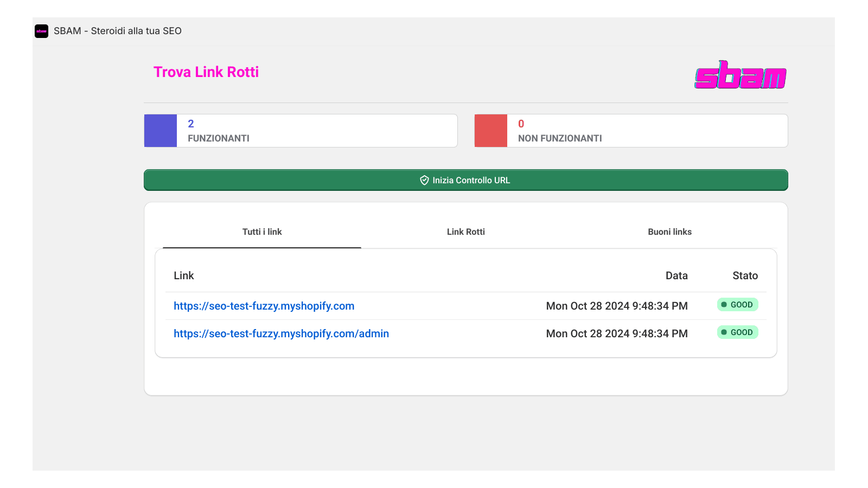Click the FUNZIONANTI label
The image size is (868, 488).
pyautogui.click(x=219, y=138)
